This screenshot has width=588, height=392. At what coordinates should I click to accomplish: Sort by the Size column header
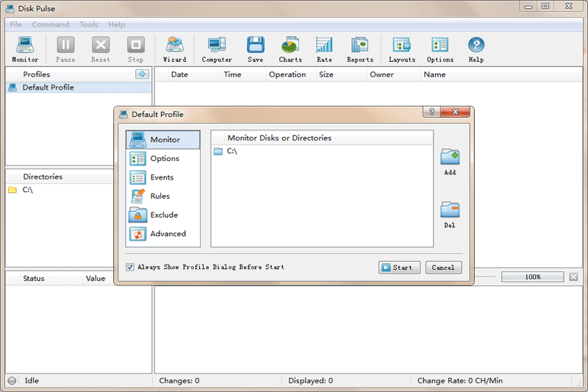coord(341,74)
